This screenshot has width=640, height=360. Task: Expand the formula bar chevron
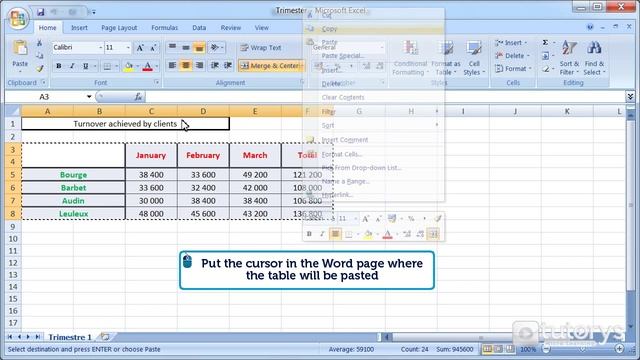click(630, 97)
